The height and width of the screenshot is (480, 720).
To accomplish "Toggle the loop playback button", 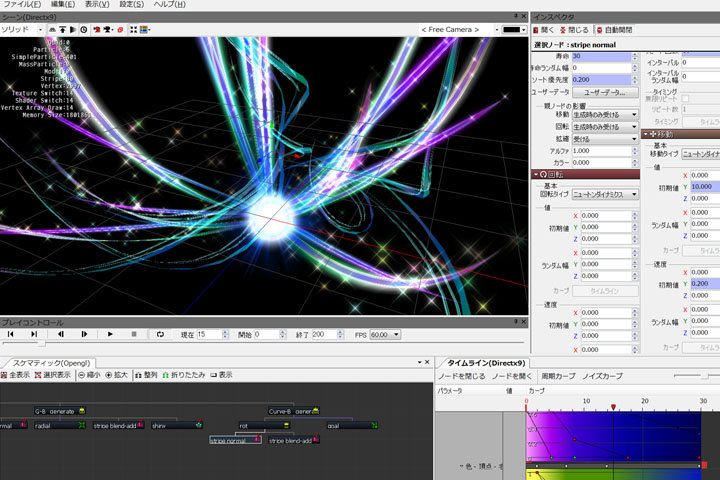I will pos(160,334).
